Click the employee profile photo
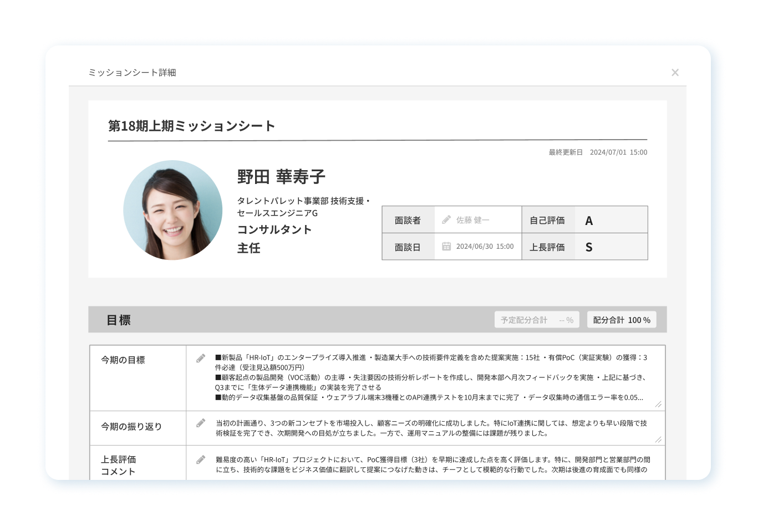This screenshot has width=763, height=532. 173,210
